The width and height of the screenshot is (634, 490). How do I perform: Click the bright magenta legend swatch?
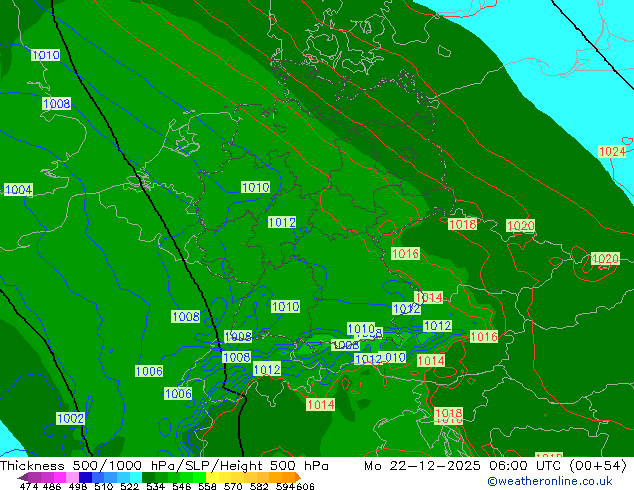[x=60, y=477]
